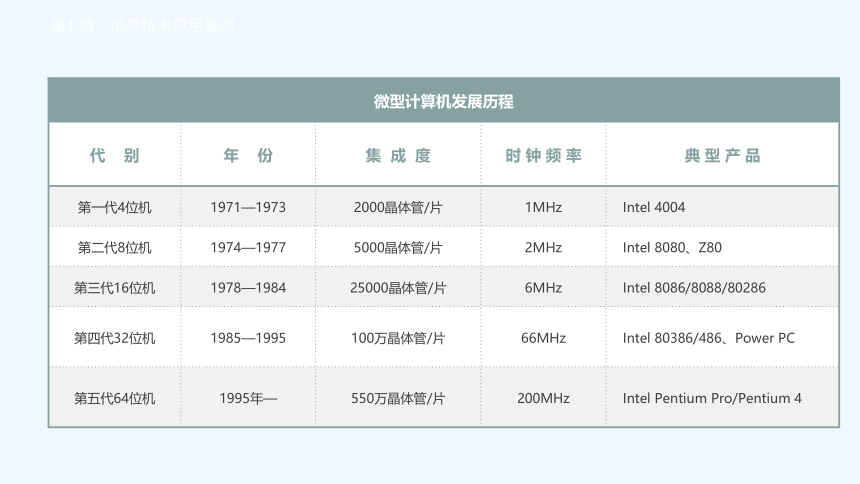Click the cell 第四代32位机
Screen dimensions: 860x484
(x=115, y=338)
